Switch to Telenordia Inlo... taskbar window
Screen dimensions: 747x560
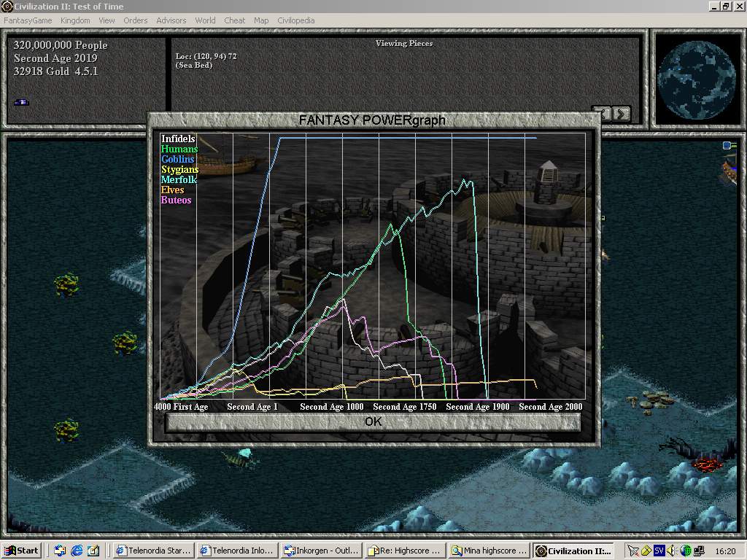[x=237, y=551]
